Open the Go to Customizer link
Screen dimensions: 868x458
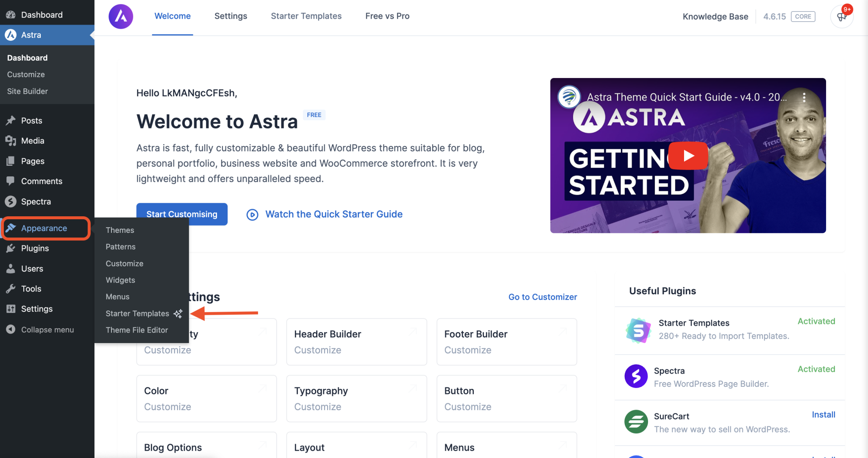(542, 297)
